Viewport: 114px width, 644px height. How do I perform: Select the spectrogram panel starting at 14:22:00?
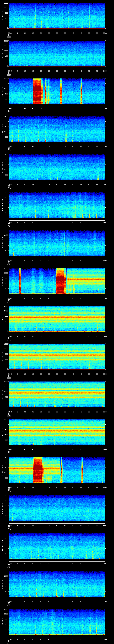click(57, 16)
